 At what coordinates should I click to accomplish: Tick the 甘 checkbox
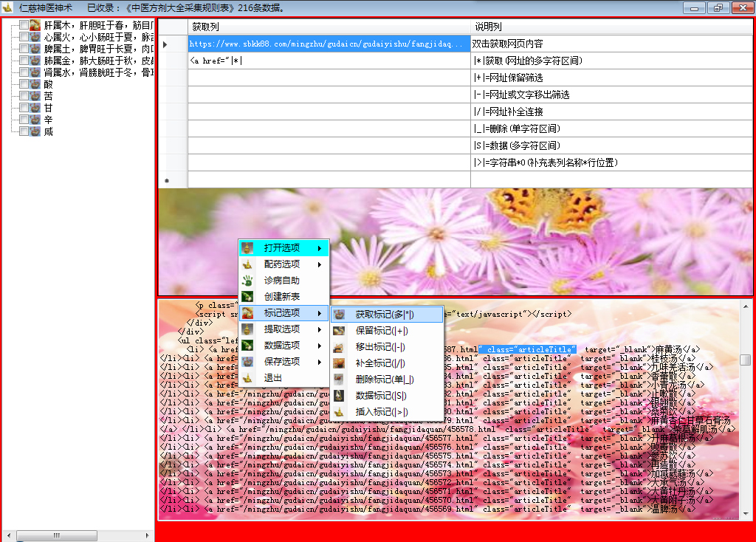24,108
